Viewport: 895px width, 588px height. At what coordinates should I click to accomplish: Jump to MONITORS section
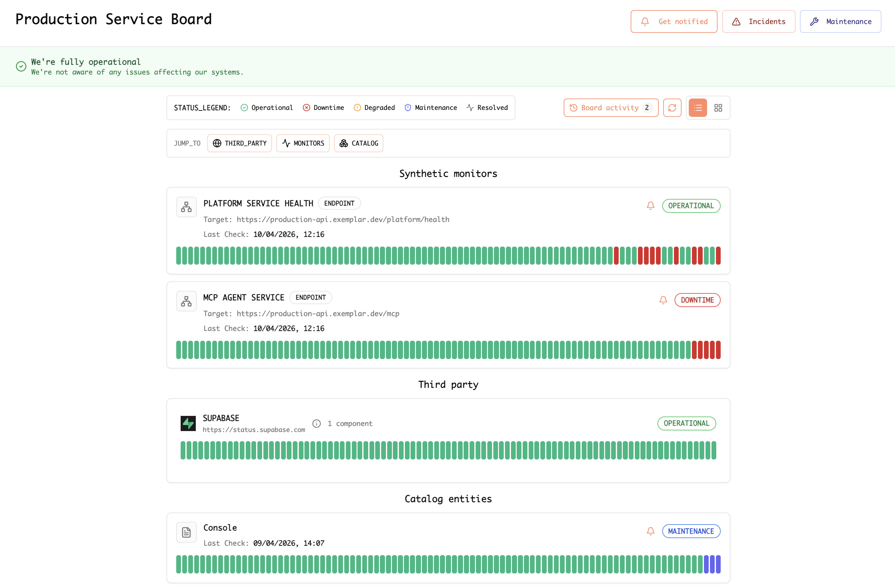(303, 143)
